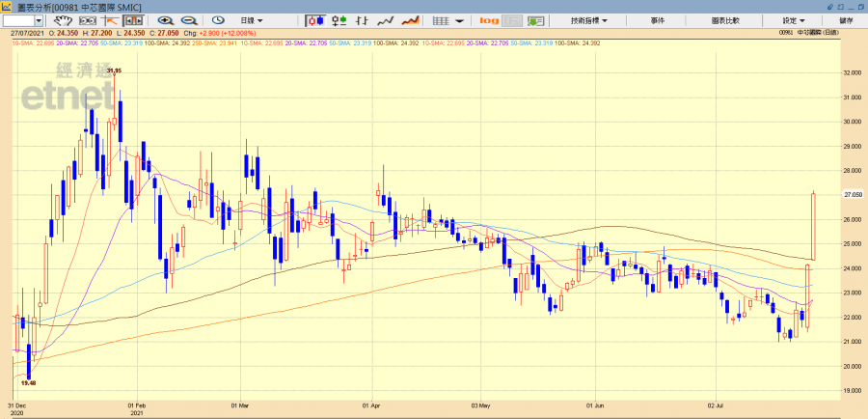Click the zoom in magnifier icon
The image size is (868, 419).
tap(166, 20)
